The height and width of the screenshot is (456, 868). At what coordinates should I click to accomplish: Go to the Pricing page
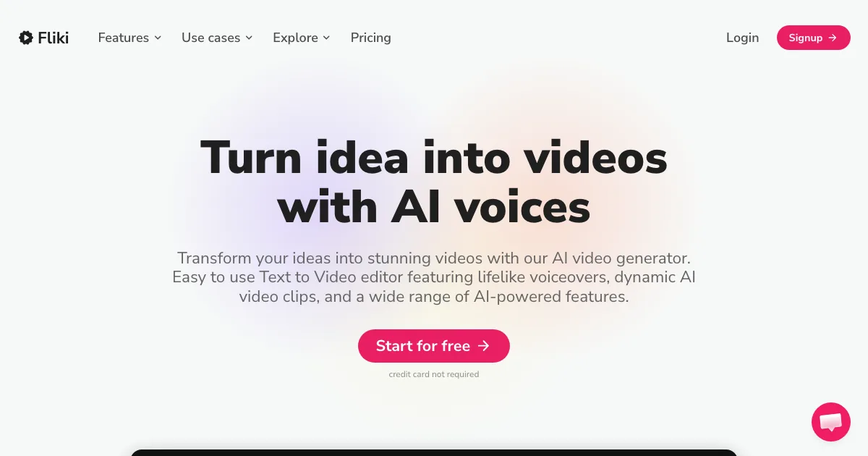tap(371, 38)
